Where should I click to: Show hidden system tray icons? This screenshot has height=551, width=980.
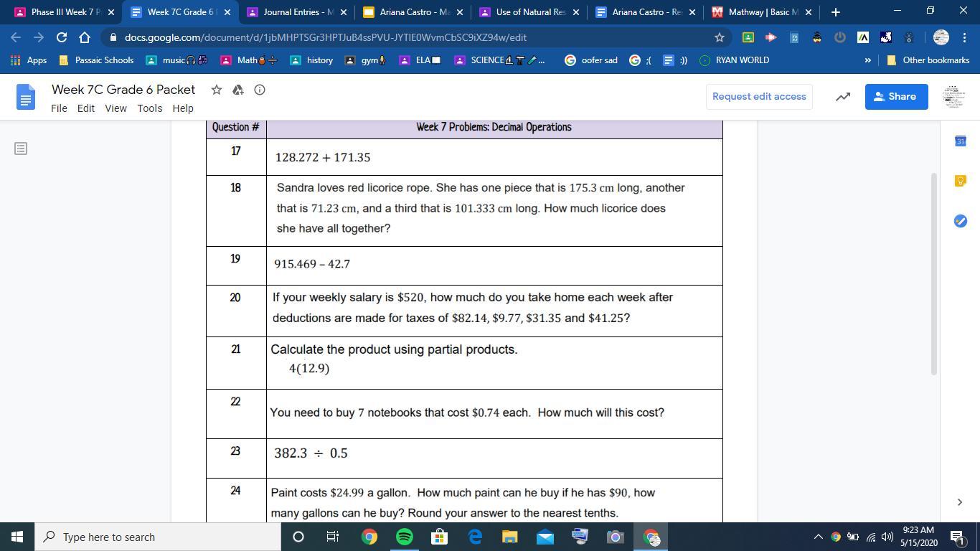(x=818, y=537)
